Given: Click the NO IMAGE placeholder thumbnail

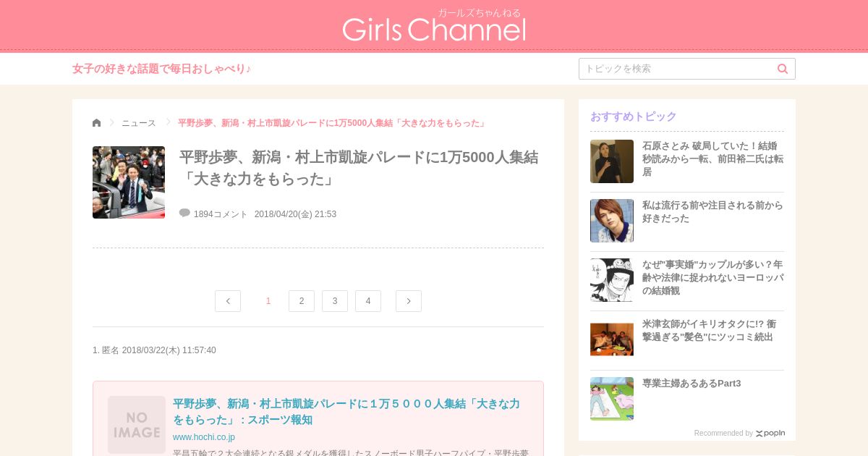Looking at the screenshot, I should coord(137,425).
